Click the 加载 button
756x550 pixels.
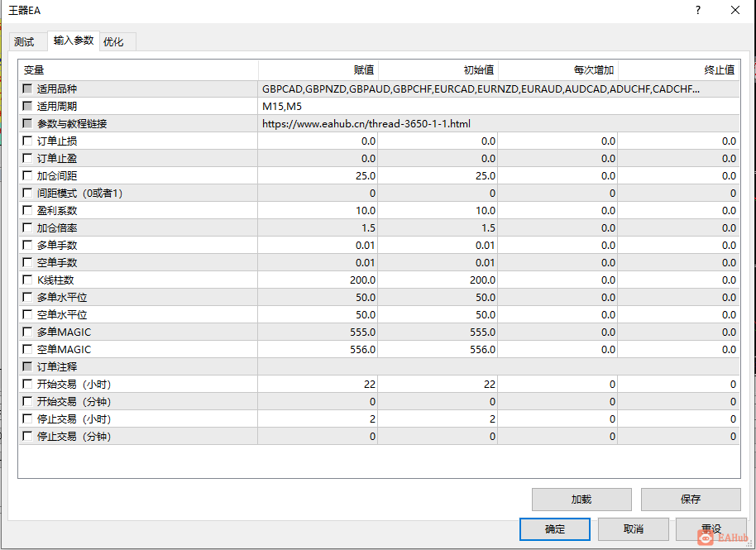click(x=581, y=500)
